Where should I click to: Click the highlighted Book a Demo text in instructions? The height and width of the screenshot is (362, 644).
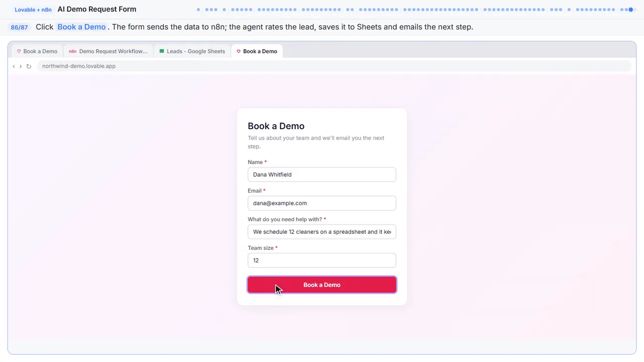[82, 27]
